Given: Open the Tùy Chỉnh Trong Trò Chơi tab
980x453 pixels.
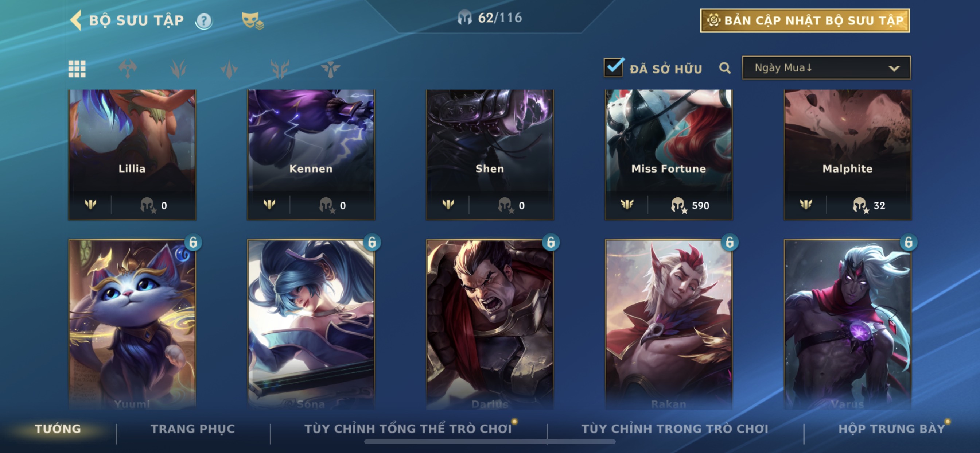Looking at the screenshot, I should point(674,429).
